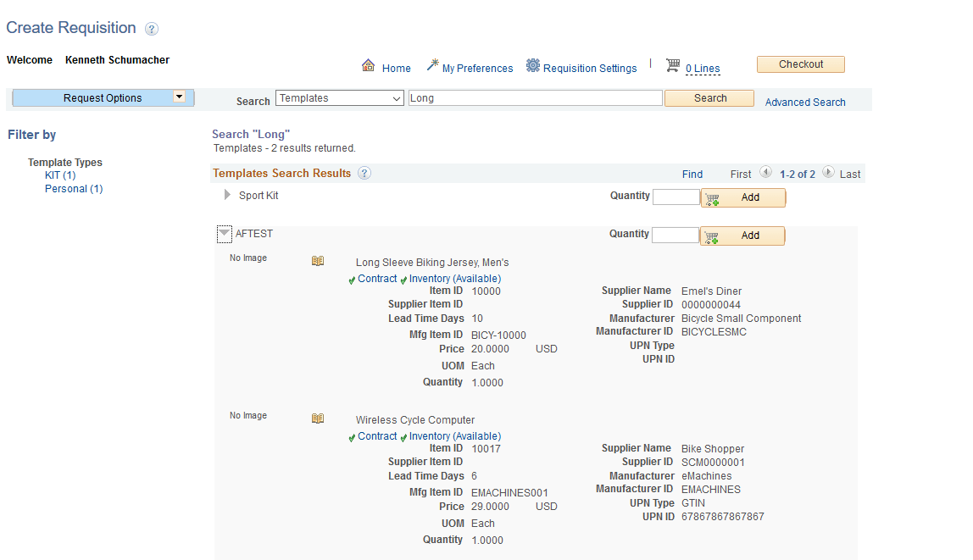Click the Checkout button
This screenshot has width=973, height=560.
[800, 64]
